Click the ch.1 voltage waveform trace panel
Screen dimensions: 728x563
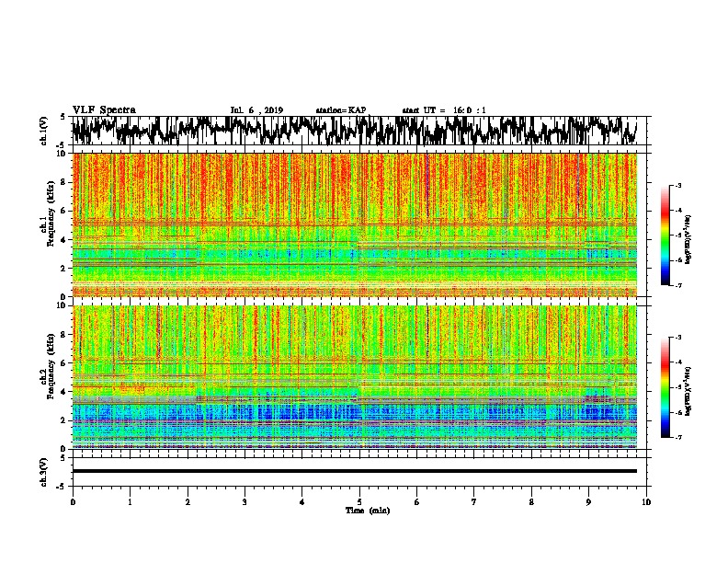[358, 131]
